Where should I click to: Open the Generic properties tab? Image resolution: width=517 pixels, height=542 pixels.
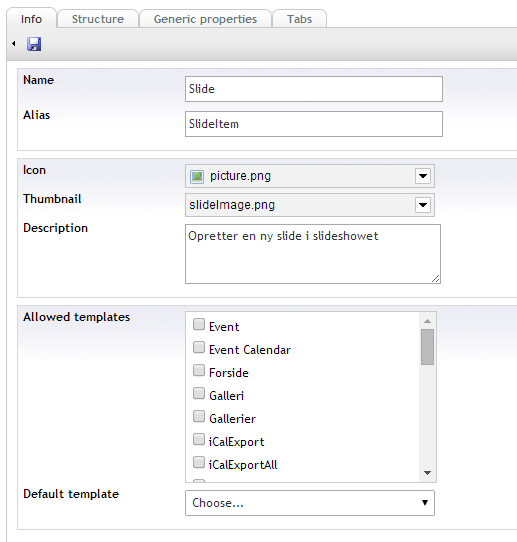point(205,19)
